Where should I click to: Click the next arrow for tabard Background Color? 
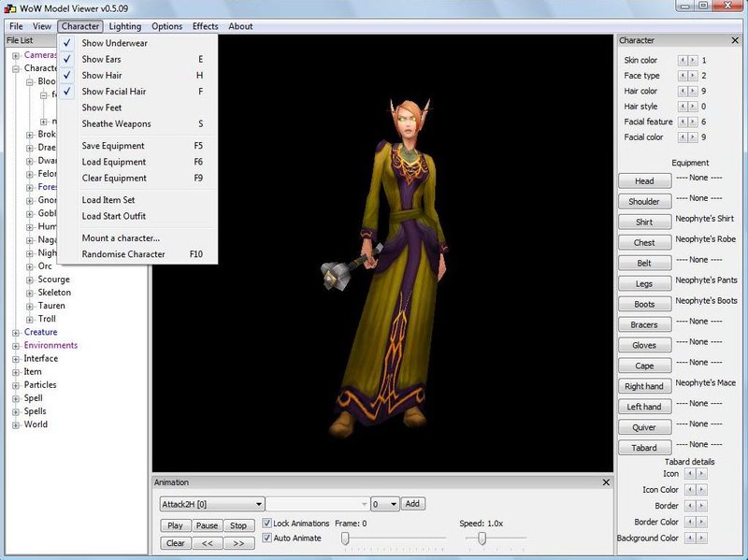click(701, 538)
